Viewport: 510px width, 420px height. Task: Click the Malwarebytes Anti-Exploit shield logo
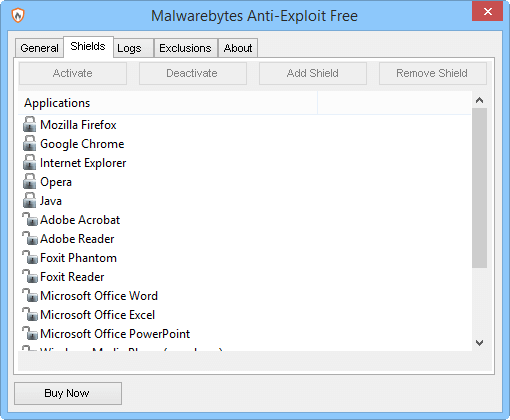point(18,15)
